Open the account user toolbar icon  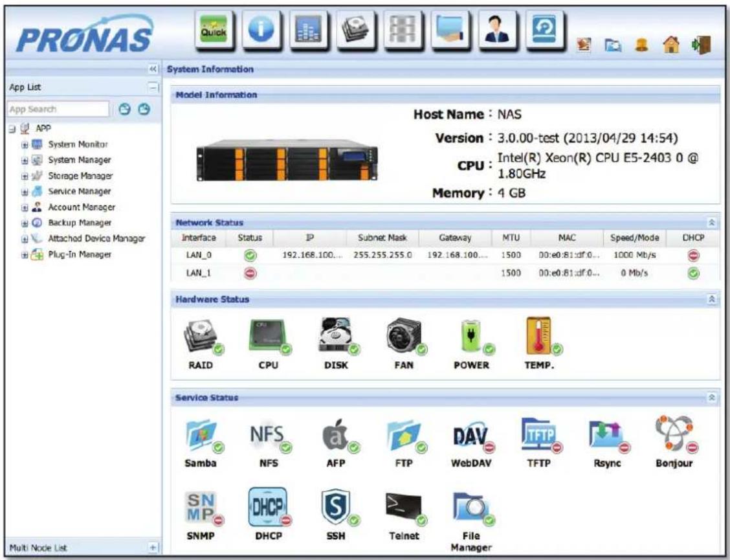tap(498, 30)
